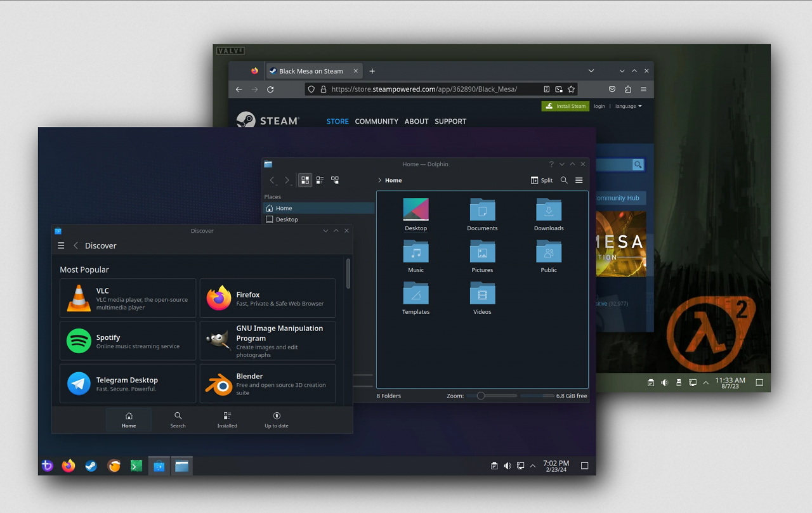Screen dimensions: 812x513
Task: Open the volume control on the front taskbar
Action: tap(507, 466)
